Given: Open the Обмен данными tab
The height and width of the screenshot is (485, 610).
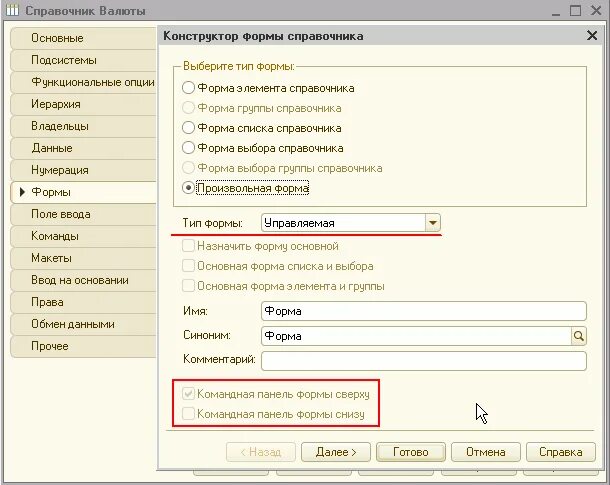Looking at the screenshot, I should click(83, 324).
